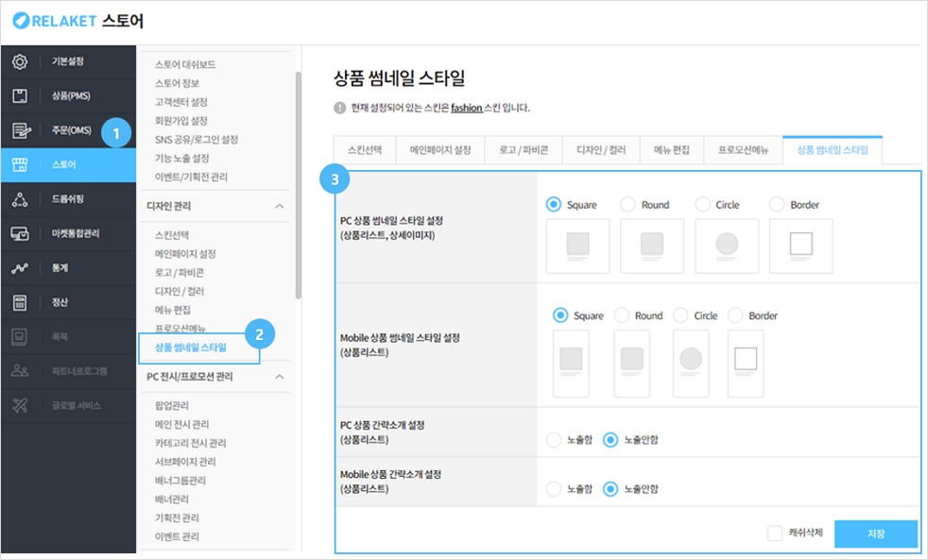The height and width of the screenshot is (560, 928).
Task: Open the 통계 graph icon
Action: [20, 268]
